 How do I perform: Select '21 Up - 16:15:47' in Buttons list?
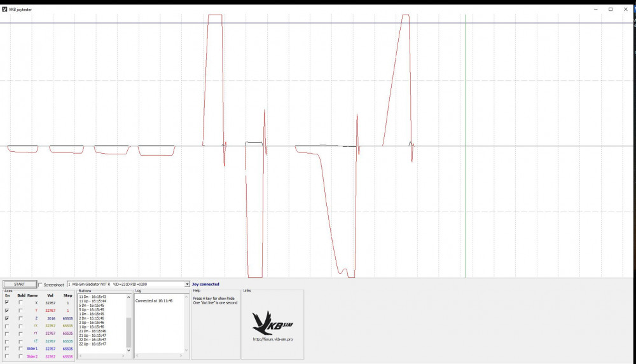pyautogui.click(x=92, y=335)
